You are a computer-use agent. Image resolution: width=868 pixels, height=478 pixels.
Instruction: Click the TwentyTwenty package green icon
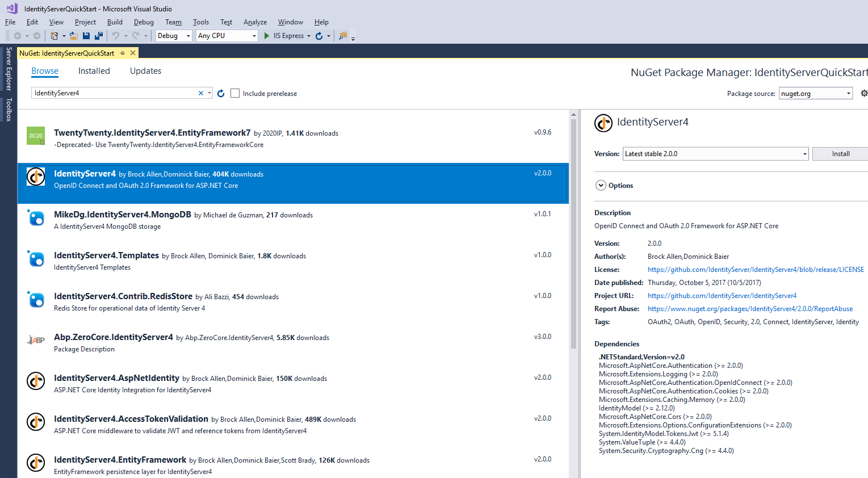coord(36,136)
